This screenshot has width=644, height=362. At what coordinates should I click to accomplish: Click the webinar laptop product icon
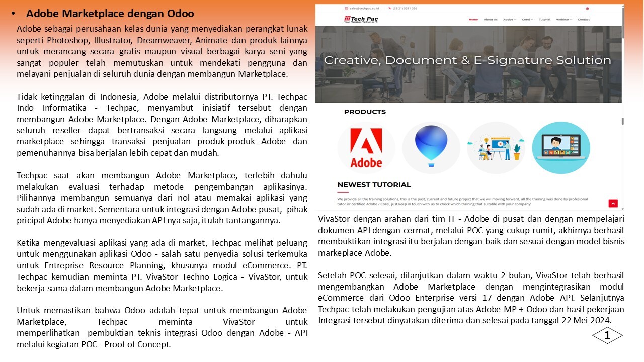pyautogui.click(x=560, y=148)
